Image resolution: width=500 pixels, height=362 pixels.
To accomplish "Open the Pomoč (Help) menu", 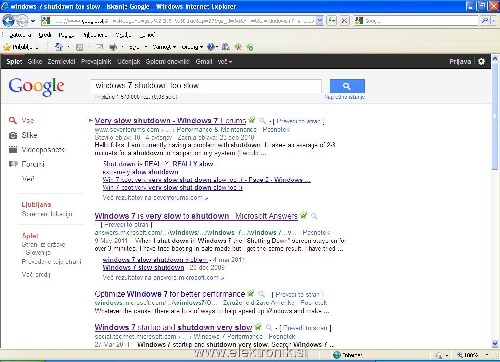I will pos(147,35).
